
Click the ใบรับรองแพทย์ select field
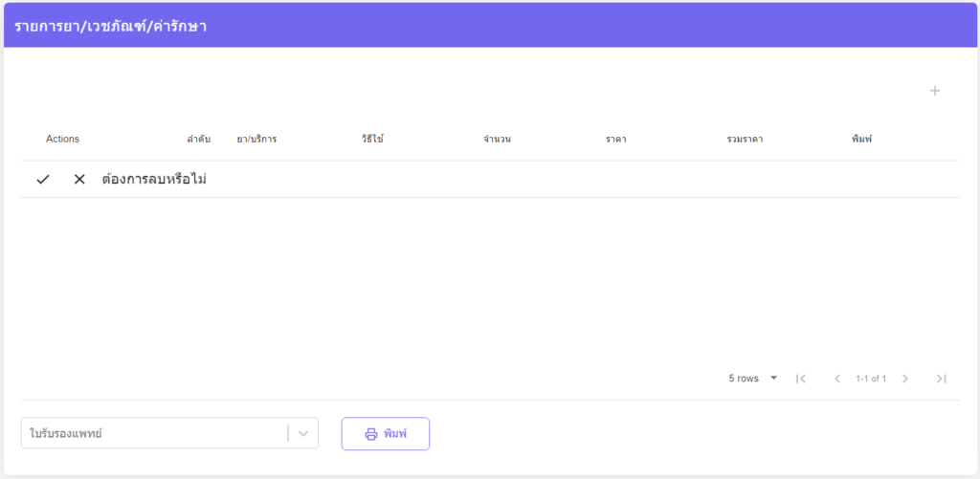pyautogui.click(x=153, y=433)
